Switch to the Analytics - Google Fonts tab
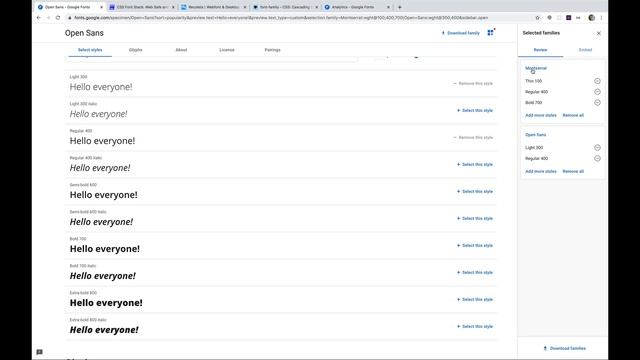Screen dimensions: 640x360 click(x=356, y=7)
